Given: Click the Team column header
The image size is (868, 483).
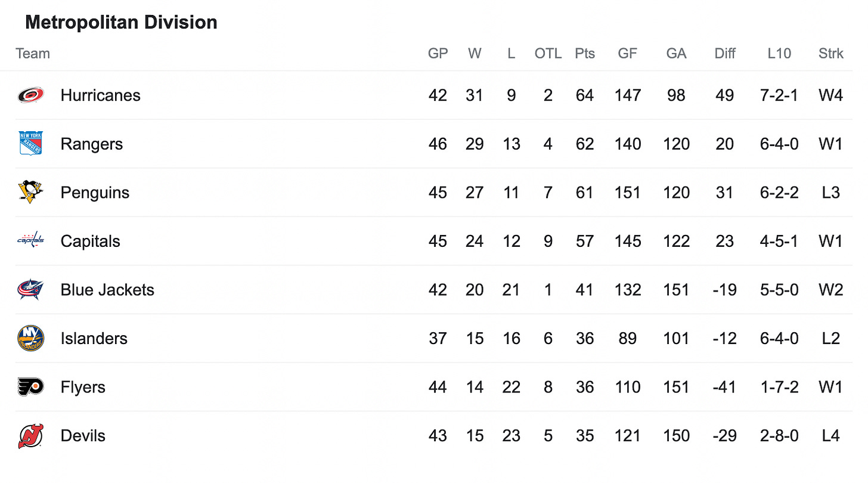Looking at the screenshot, I should tap(33, 54).
